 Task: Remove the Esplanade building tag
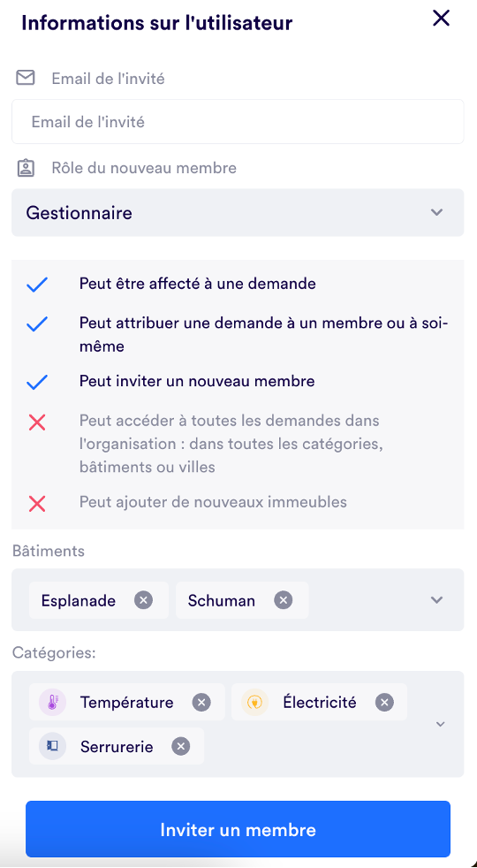(143, 600)
